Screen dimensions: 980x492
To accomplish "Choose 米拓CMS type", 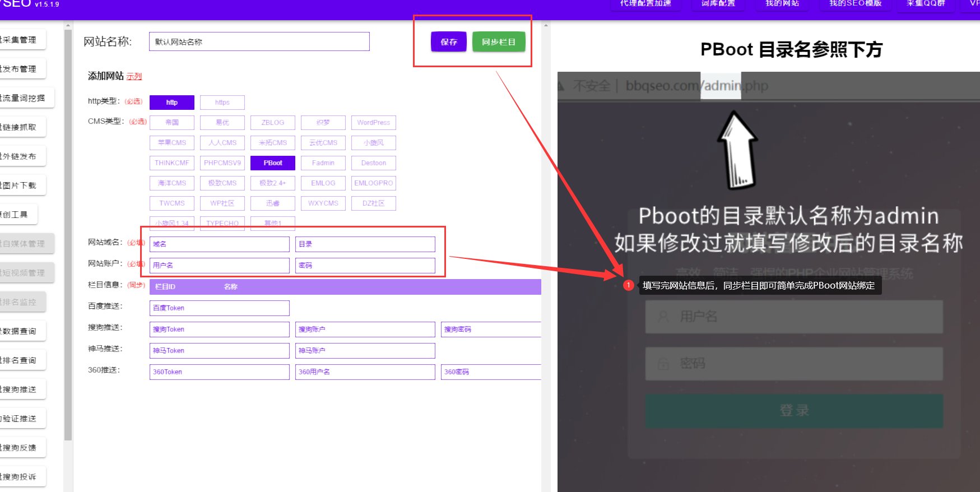I will click(x=273, y=143).
